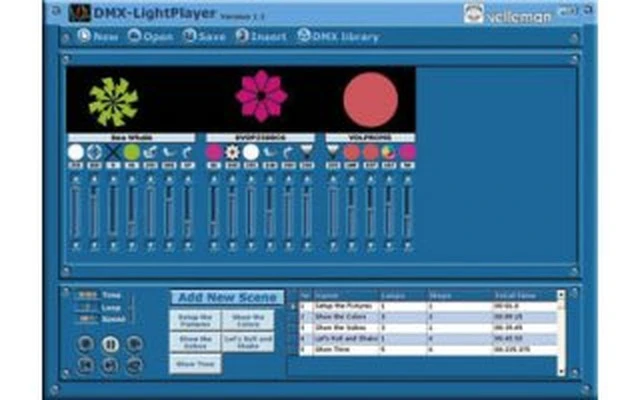Toggle the Loop option

[x=100, y=307]
